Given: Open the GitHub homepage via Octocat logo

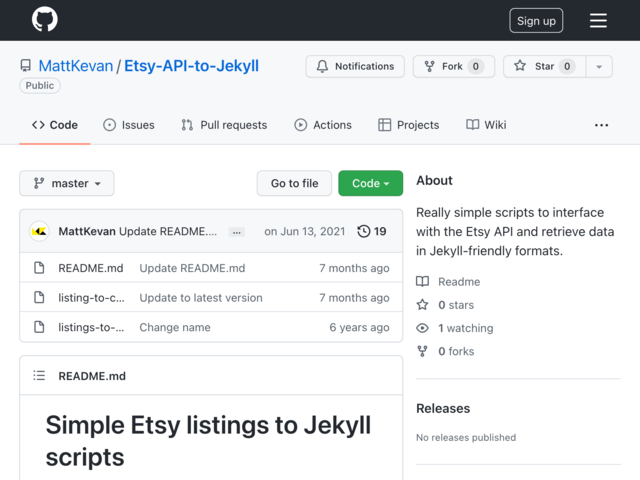Looking at the screenshot, I should coord(45,19).
